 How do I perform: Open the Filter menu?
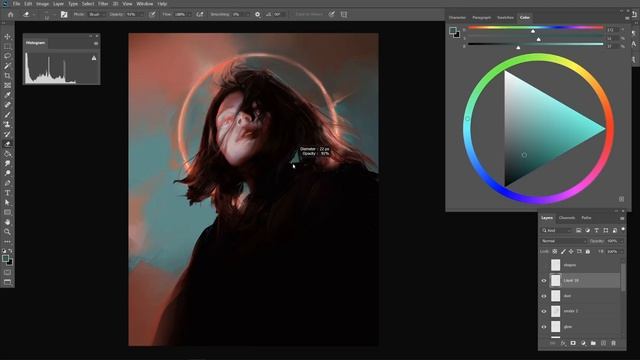click(x=103, y=4)
